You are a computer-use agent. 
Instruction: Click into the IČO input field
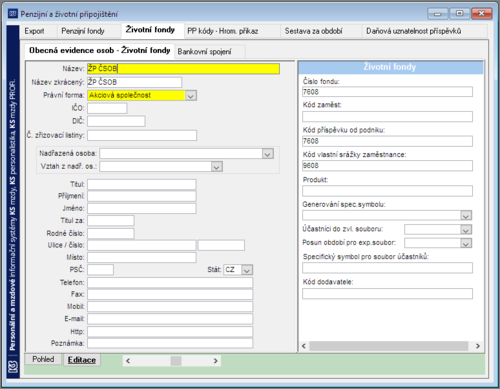[107, 108]
